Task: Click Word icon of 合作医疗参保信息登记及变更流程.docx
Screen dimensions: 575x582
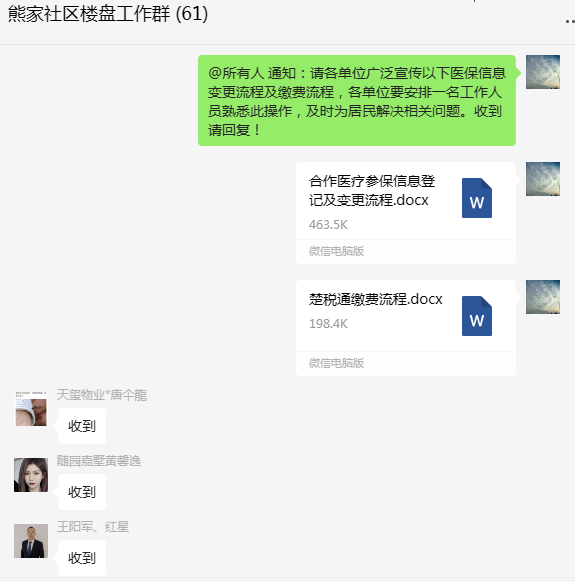Action: click(477, 198)
